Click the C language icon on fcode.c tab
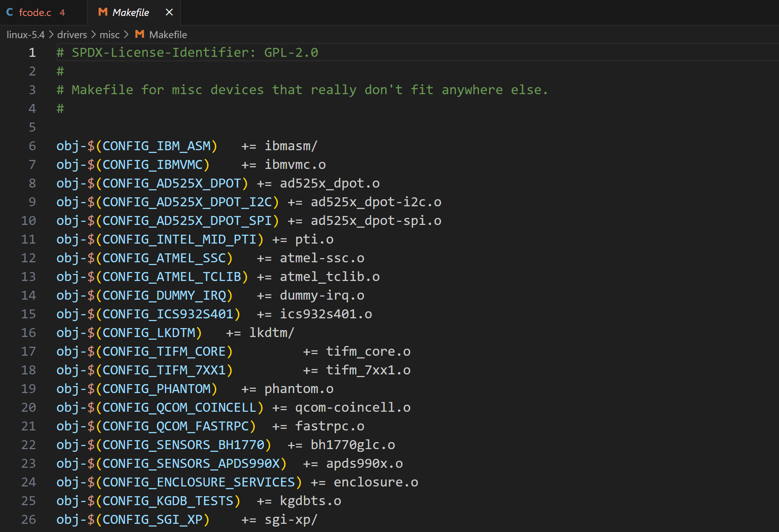Viewport: 779px width, 532px height. pos(10,12)
